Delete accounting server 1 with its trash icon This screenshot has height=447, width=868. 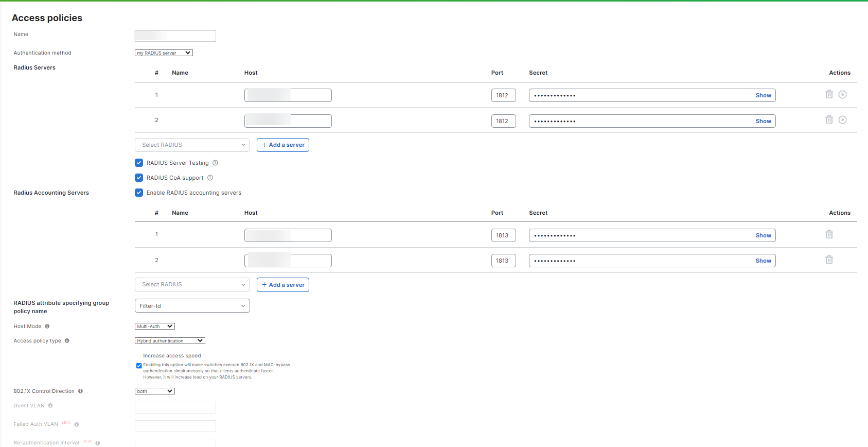click(x=829, y=234)
